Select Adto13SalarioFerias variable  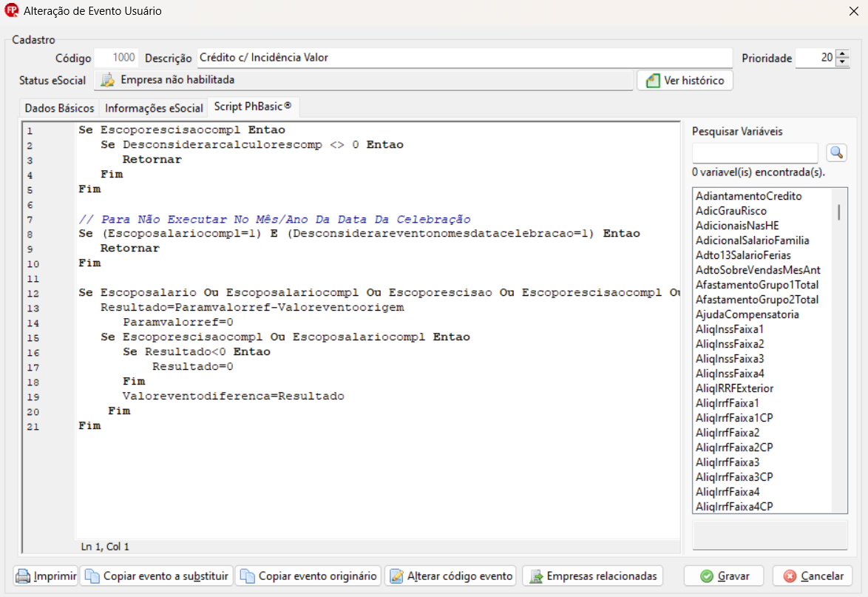pyautogui.click(x=743, y=255)
